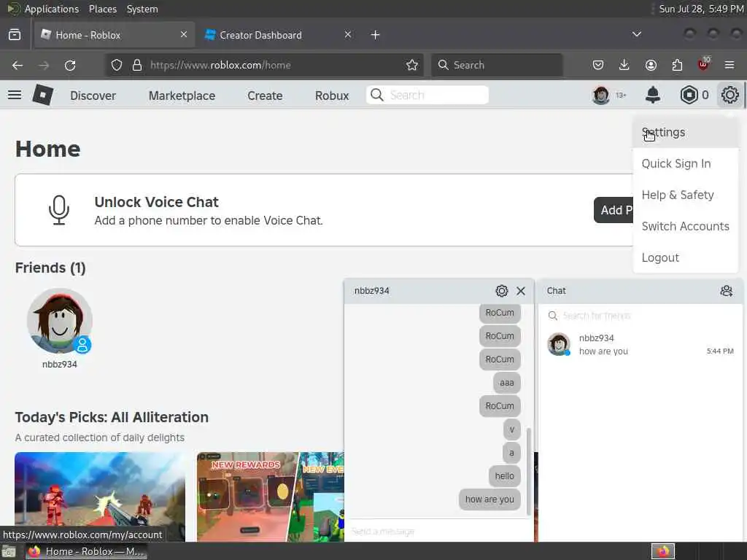The height and width of the screenshot is (560, 747).
Task: Click the Roblox logo icon
Action: point(43,95)
